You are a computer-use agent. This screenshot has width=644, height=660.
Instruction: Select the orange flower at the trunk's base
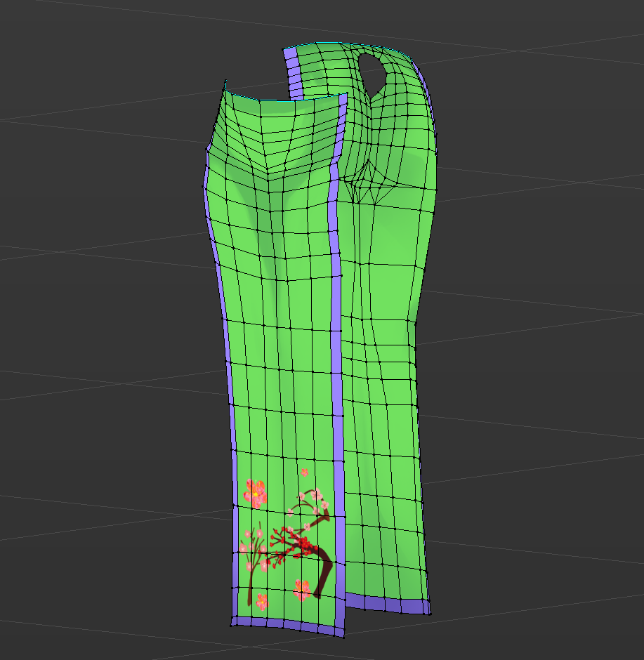tap(302, 590)
